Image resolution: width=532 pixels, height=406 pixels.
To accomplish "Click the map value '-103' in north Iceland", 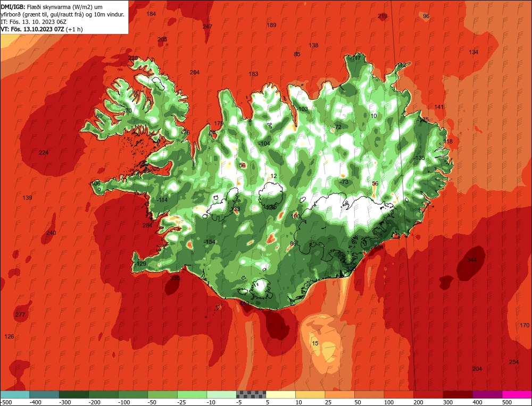I will click(x=302, y=109).
